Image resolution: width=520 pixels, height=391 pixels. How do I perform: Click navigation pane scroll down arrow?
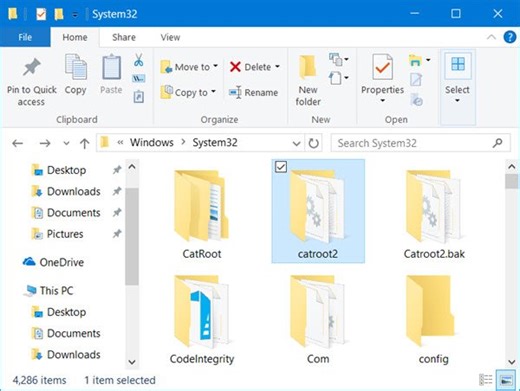pos(132,362)
